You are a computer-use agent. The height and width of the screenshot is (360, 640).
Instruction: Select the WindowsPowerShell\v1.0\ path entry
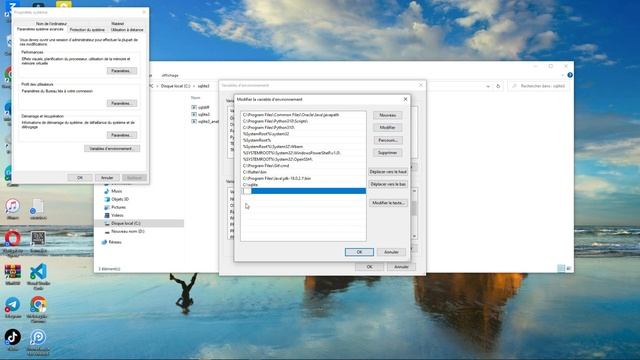click(303, 153)
